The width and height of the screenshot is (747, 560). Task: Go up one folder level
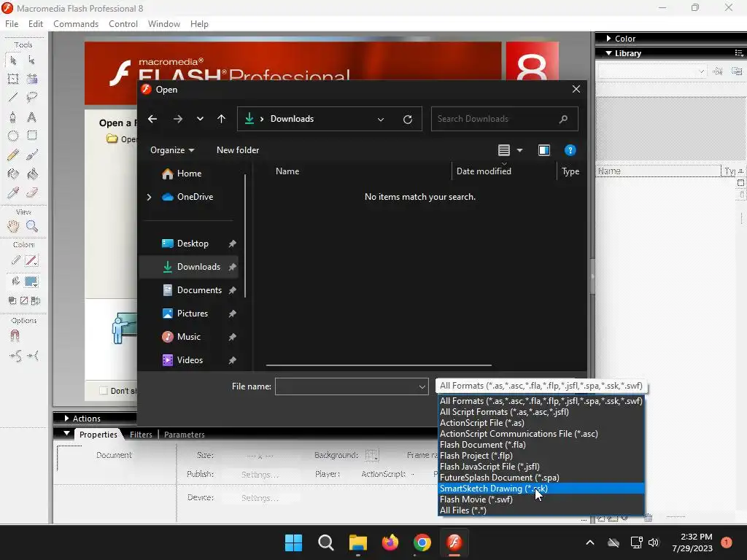tap(222, 119)
